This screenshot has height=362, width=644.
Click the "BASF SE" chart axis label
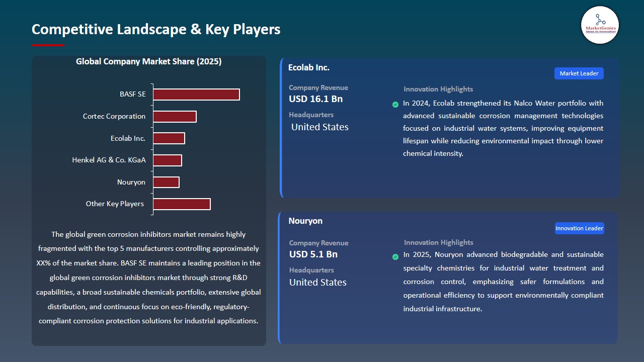tap(133, 94)
